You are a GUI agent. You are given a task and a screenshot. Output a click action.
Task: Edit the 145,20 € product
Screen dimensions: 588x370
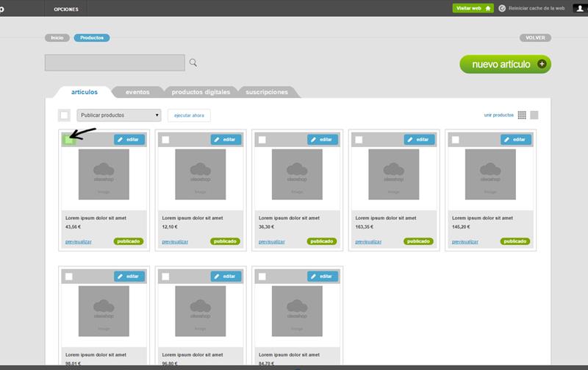pos(516,139)
